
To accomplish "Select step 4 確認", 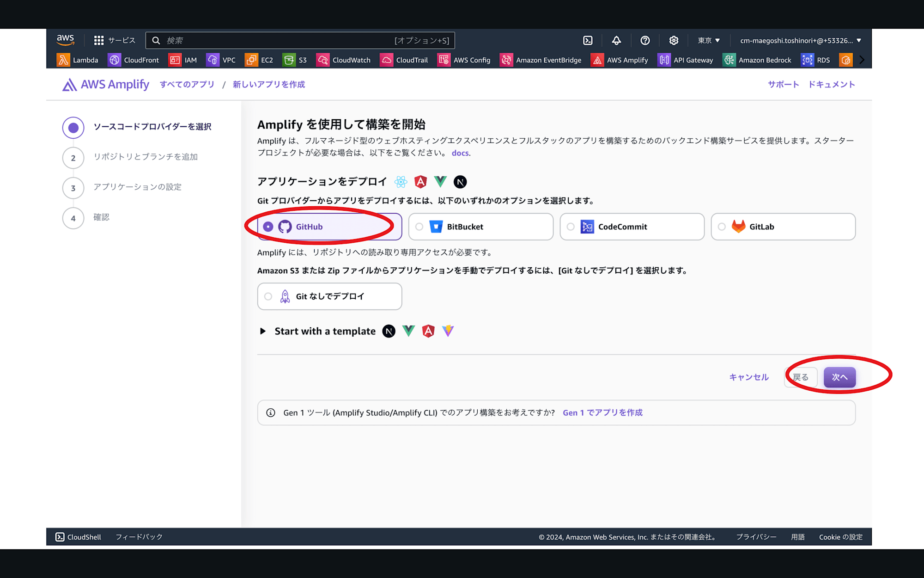I will coord(86,218).
